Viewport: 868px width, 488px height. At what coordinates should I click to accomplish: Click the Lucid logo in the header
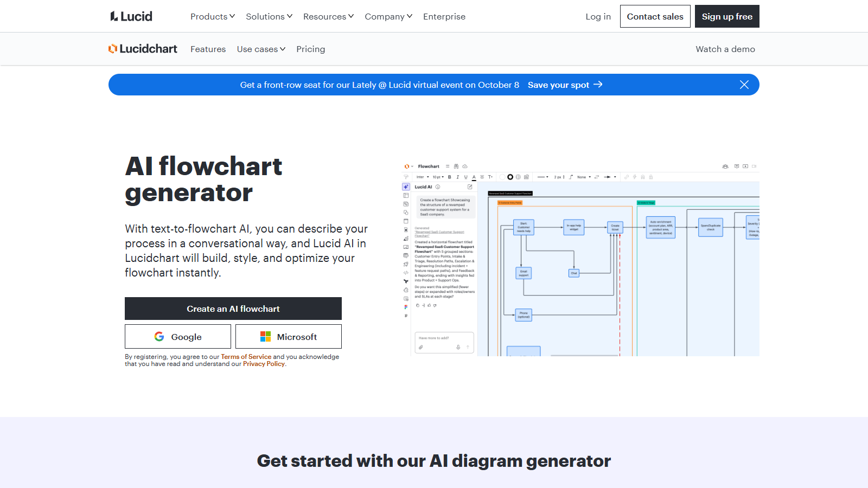131,16
